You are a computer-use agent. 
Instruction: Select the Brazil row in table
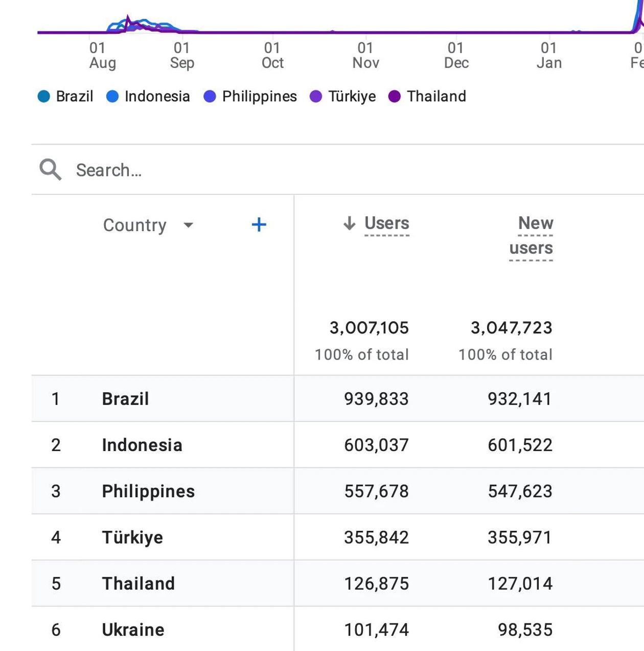coord(125,399)
